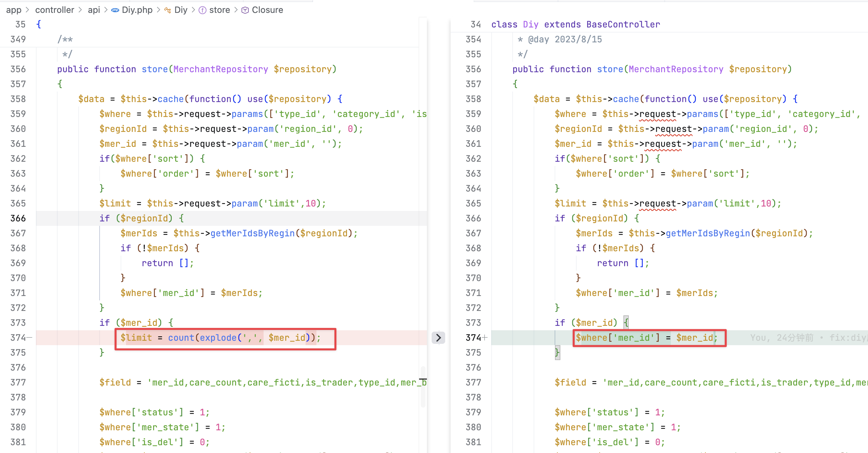Screen dimensions: 868x453
Task: Click the getMerIdsByRegin call in right editor
Action: coord(708,233)
